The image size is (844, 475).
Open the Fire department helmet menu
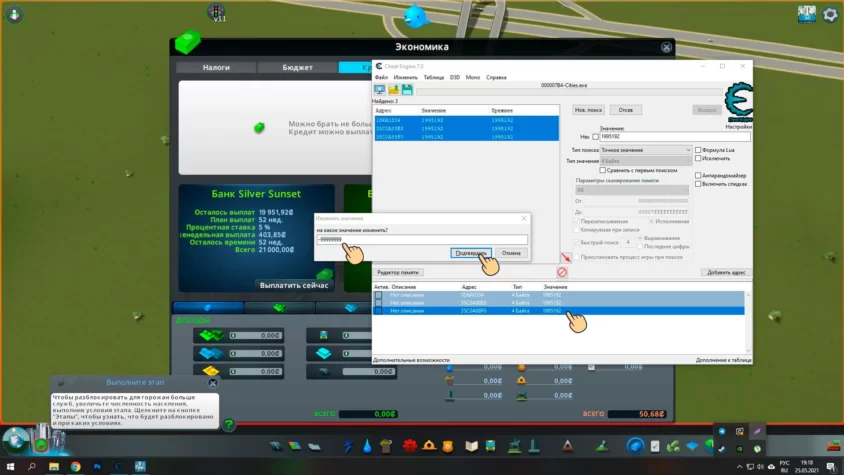coord(429,446)
